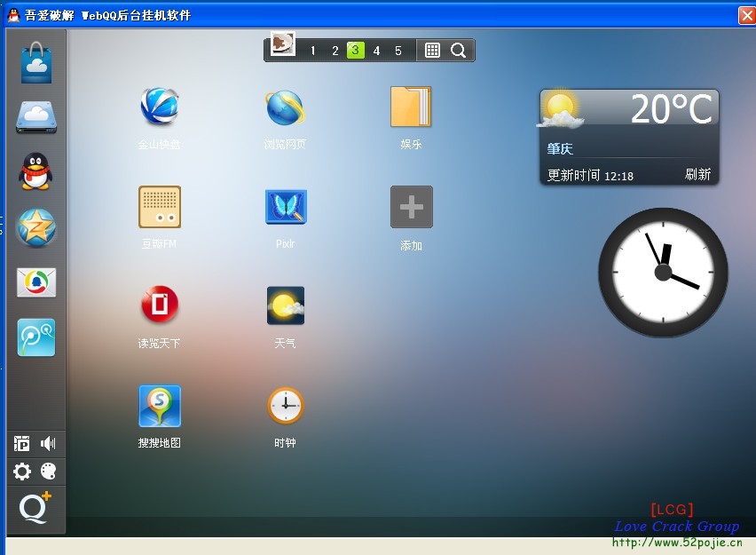Open theme palette icon in sidebar

point(48,471)
